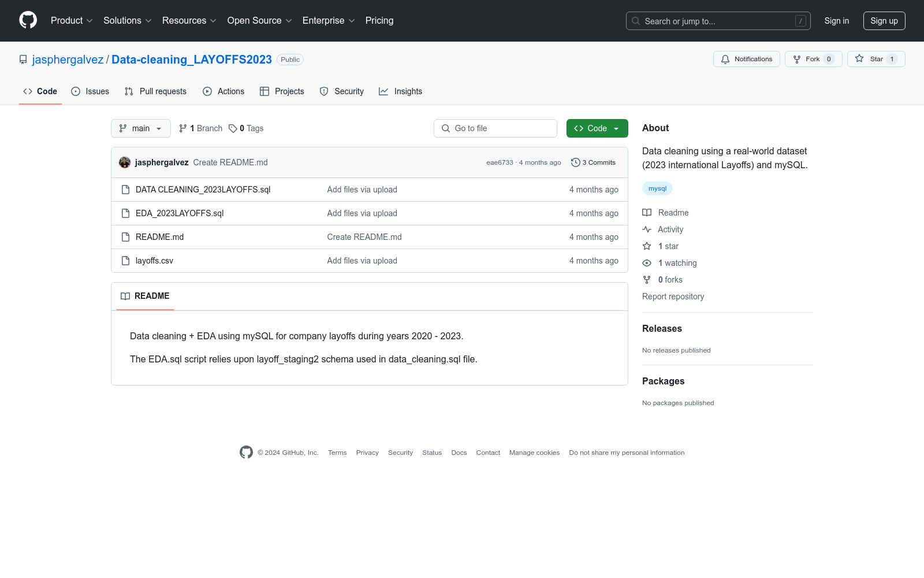Open the Product dropdown menu
The height and width of the screenshot is (578, 924).
pyautogui.click(x=72, y=21)
